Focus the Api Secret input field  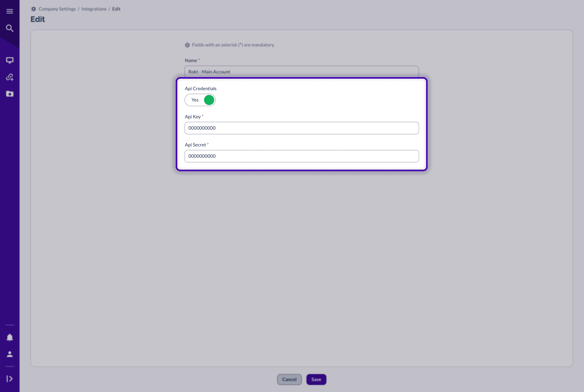coord(302,156)
